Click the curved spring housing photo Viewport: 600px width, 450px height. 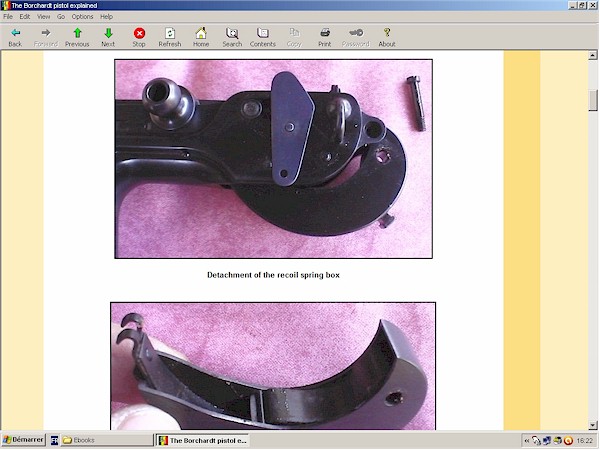coord(273,366)
